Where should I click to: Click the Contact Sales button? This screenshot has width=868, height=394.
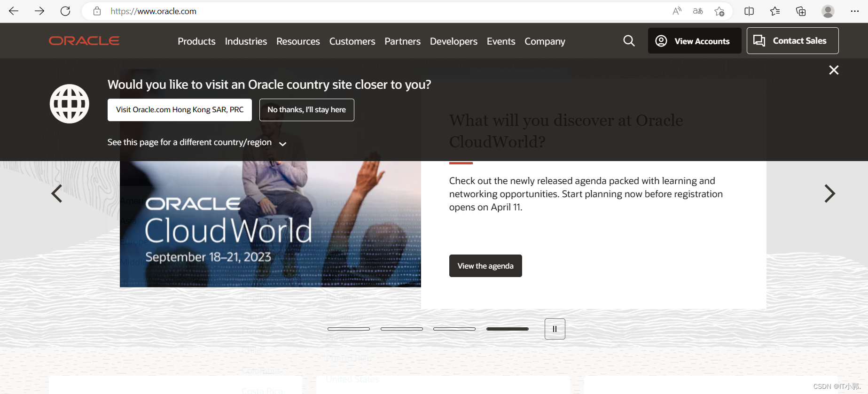point(792,41)
